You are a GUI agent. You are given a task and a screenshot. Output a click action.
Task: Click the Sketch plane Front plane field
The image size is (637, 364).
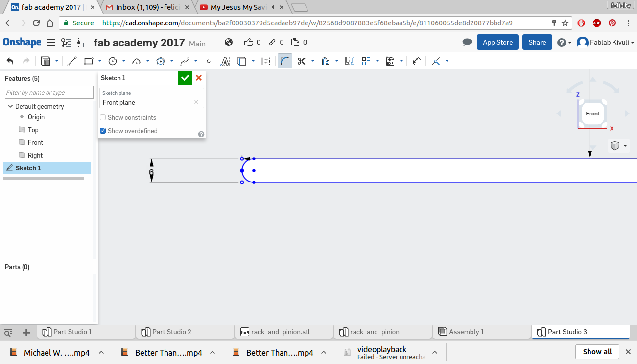click(x=152, y=98)
